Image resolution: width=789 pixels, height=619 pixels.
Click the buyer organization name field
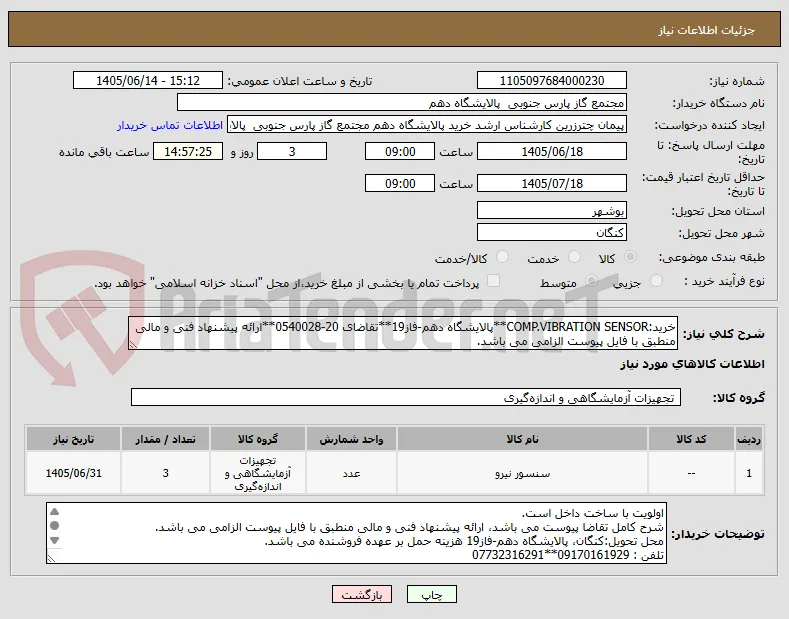[x=402, y=103]
